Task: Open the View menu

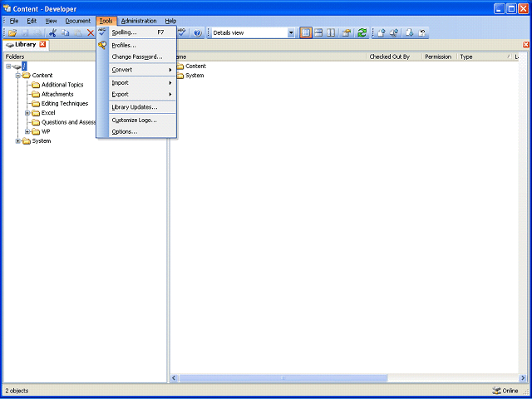Action: click(51, 21)
